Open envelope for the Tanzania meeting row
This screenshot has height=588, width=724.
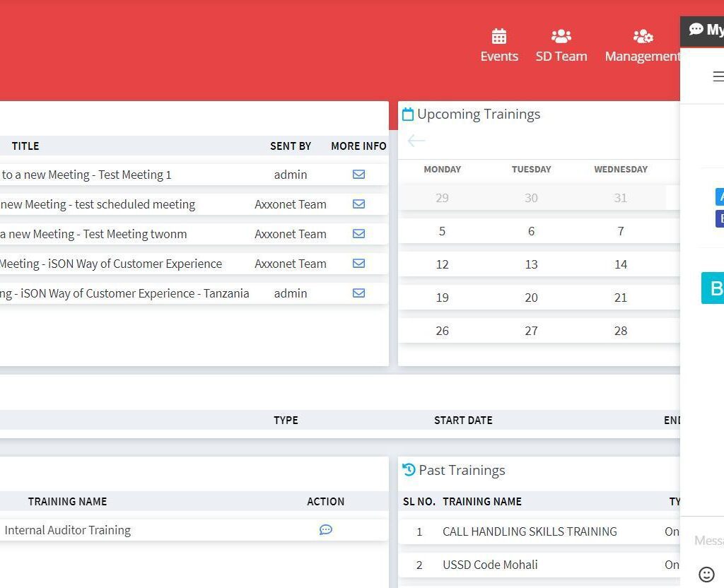[358, 293]
